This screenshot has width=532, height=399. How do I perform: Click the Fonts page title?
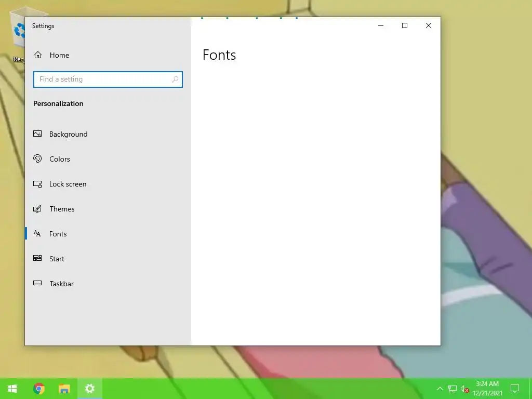(x=219, y=55)
